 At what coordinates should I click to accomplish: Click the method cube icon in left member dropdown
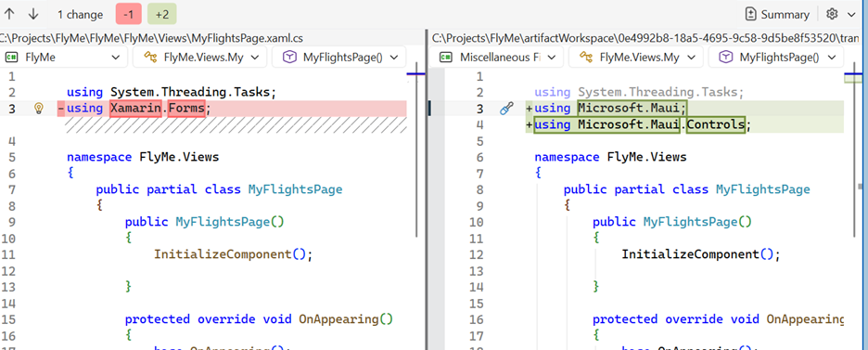[289, 57]
